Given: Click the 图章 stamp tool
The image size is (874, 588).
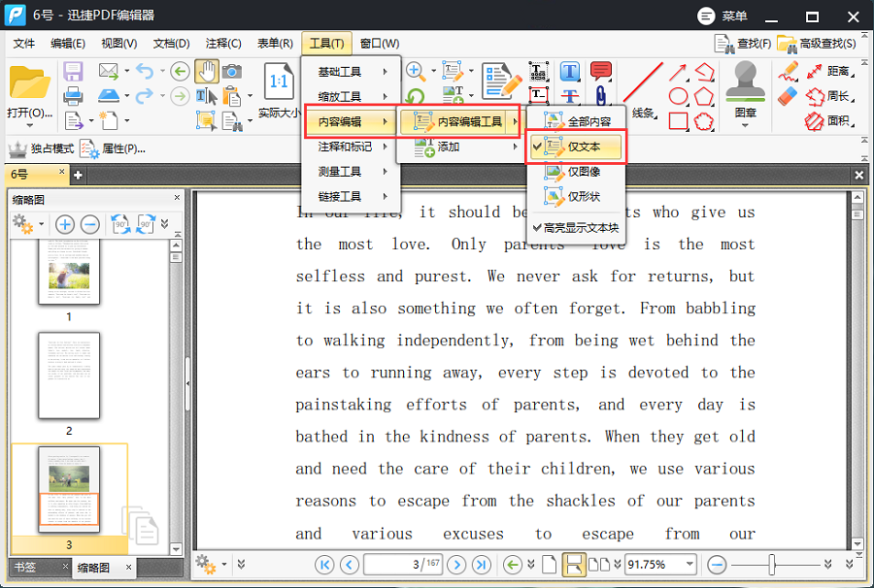Looking at the screenshot, I should point(745,82).
